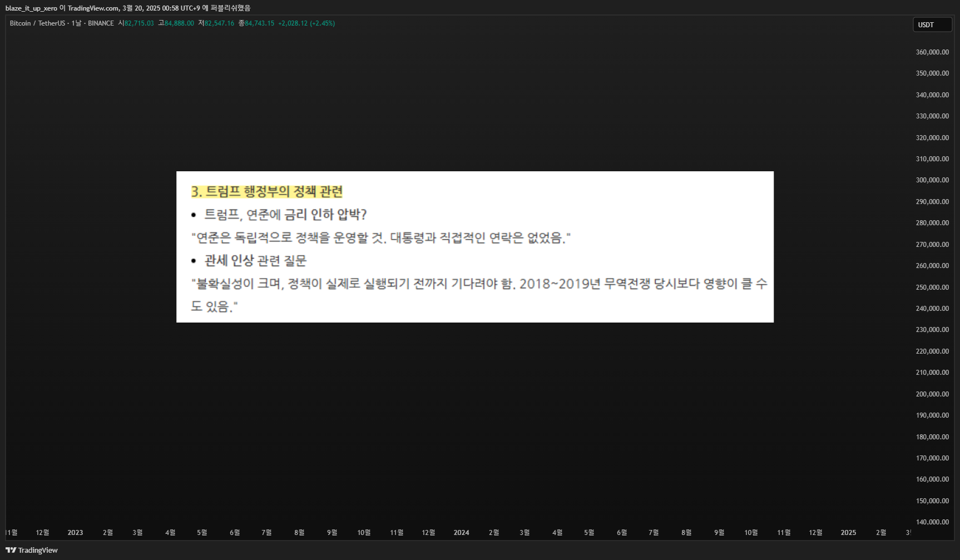Click the TradingView logo icon
This screenshot has width=960, height=560.
click(x=11, y=550)
